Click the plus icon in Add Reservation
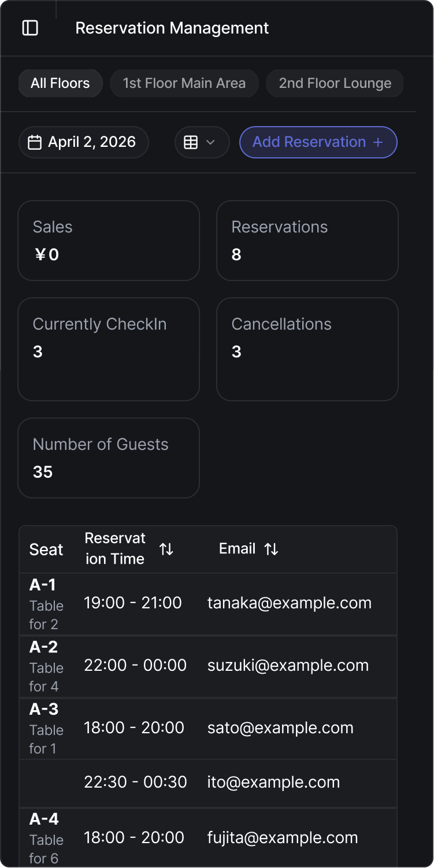434x868 pixels. pos(379,142)
